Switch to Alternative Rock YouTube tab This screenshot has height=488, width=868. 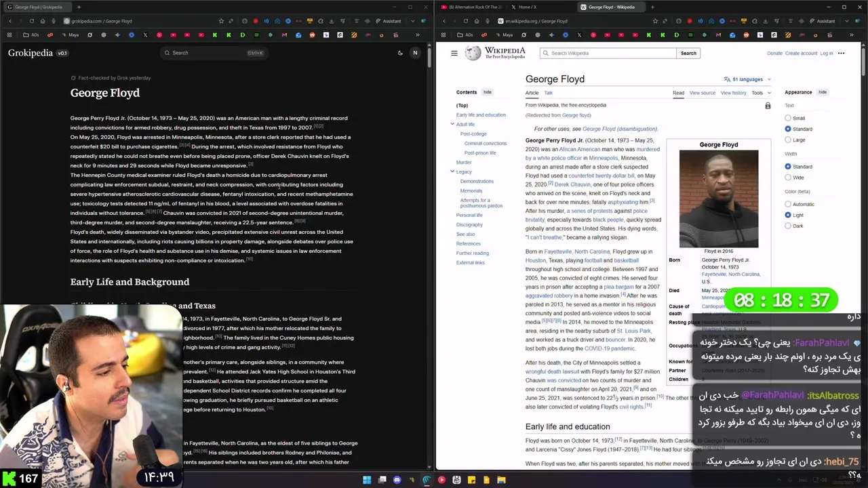(x=471, y=7)
